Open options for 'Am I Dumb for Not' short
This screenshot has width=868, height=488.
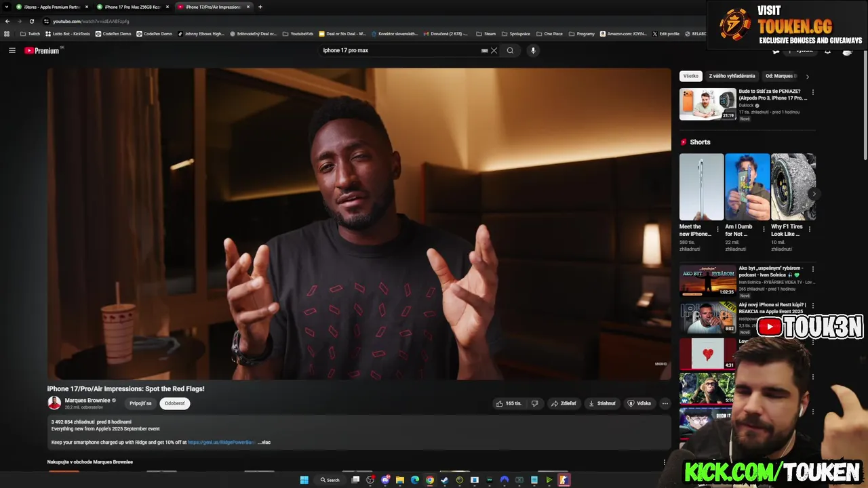764,229
